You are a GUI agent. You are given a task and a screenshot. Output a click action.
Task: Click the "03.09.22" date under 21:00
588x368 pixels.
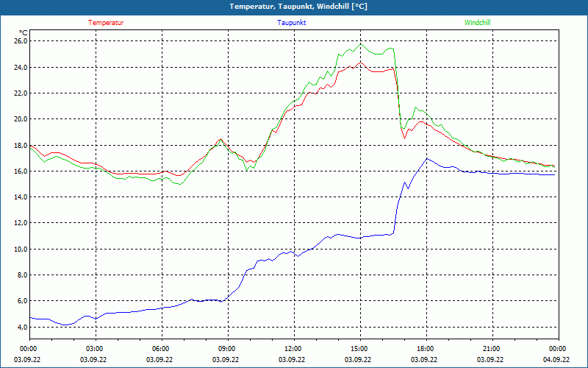click(490, 359)
